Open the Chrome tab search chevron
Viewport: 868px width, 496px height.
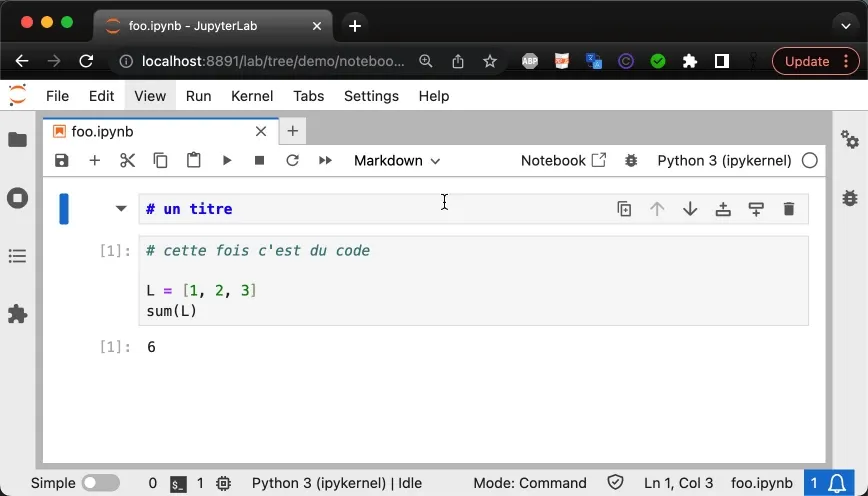point(846,25)
